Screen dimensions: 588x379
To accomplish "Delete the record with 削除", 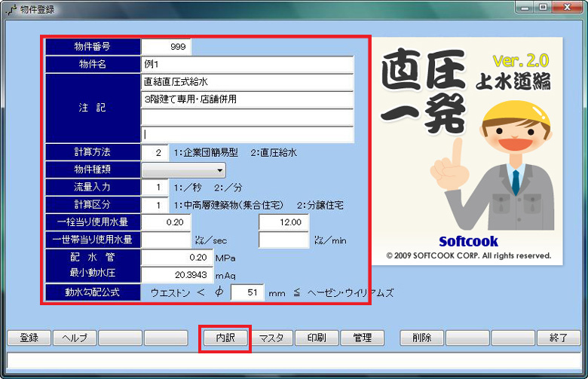I will point(422,338).
